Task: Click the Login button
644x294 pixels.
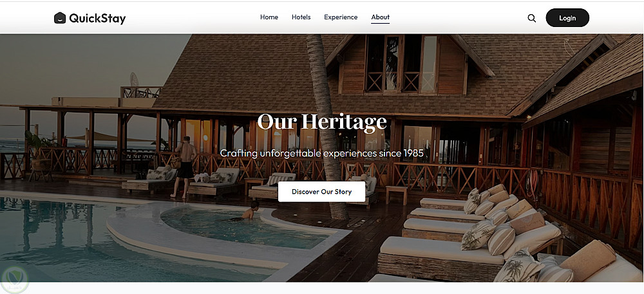Action: 567,18
